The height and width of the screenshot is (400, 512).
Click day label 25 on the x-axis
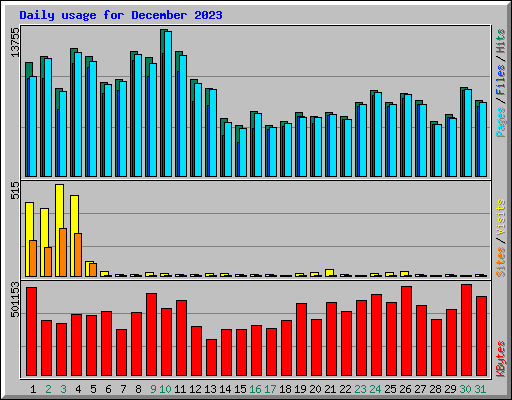(x=390, y=389)
